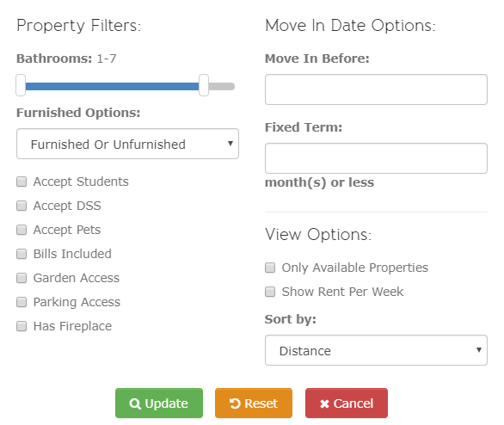
Task: Open the Furnished Options dropdown
Action: (127, 144)
